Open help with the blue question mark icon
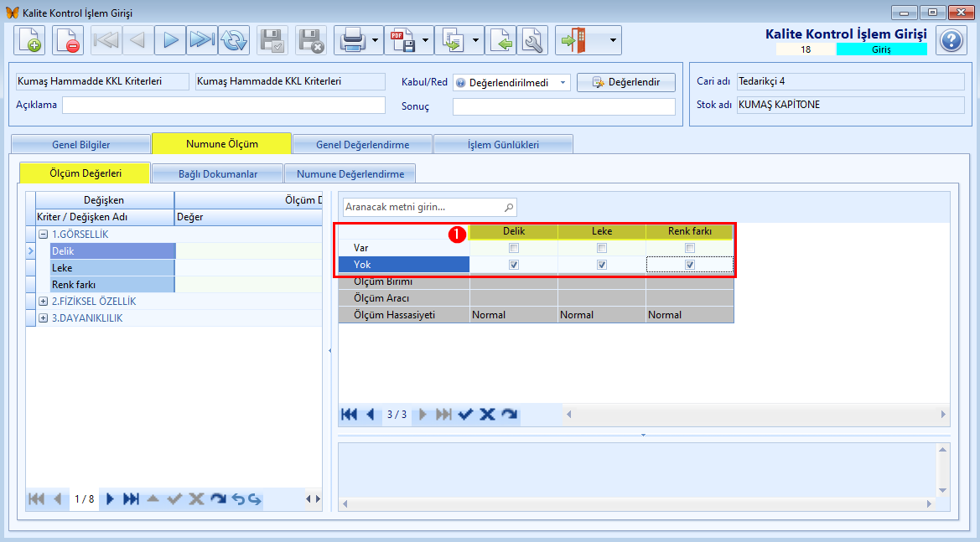The width and height of the screenshot is (980, 542). coord(951,40)
